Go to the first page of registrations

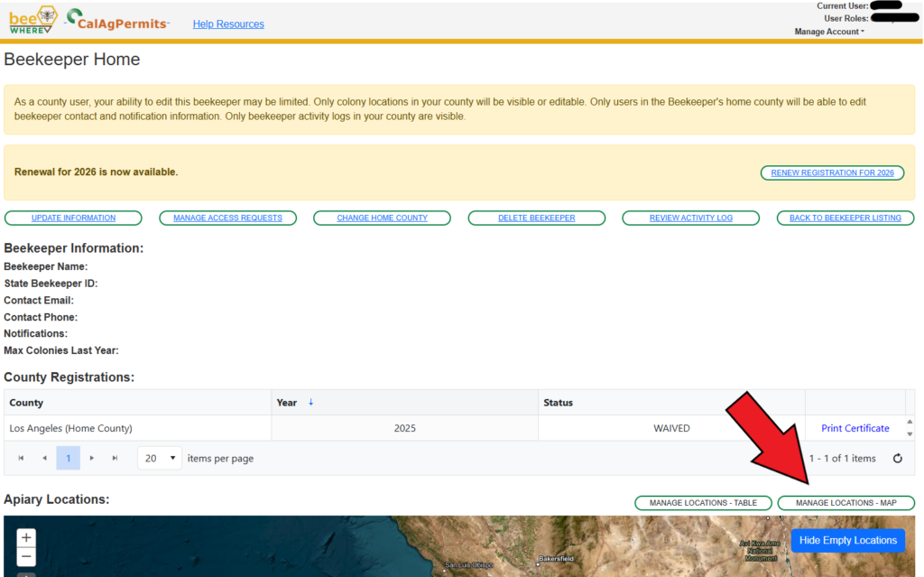[21, 458]
